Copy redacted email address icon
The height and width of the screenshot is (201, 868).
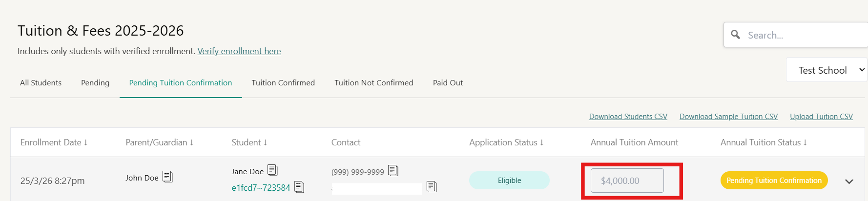(432, 186)
